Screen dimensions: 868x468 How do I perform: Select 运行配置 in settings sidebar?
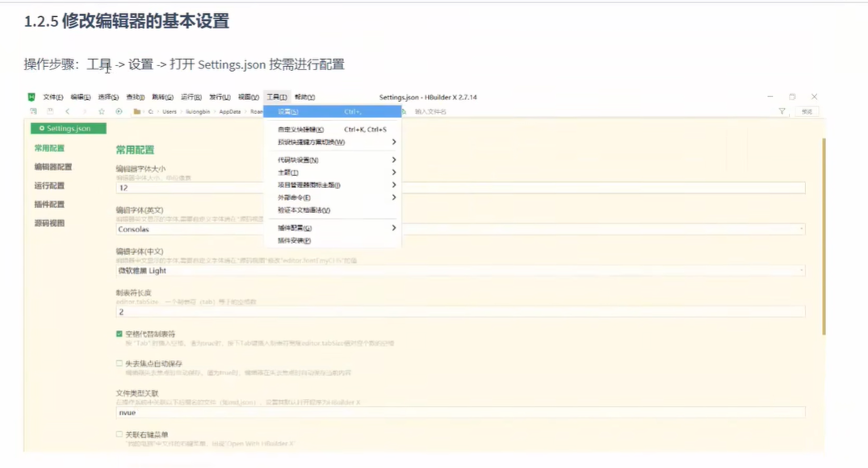(x=49, y=186)
